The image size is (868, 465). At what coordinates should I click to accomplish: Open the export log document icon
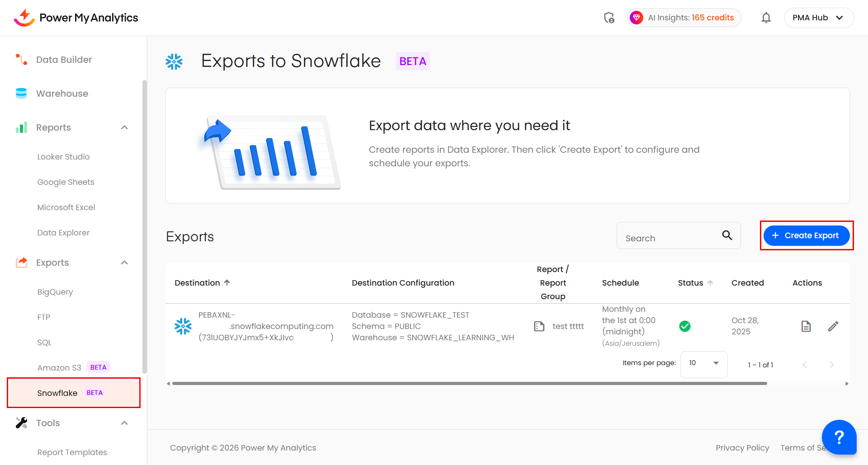tap(806, 326)
